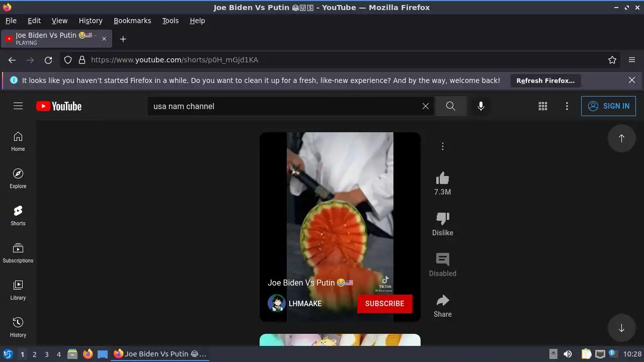This screenshot has height=362, width=644.
Task: Clear the search box text
Action: click(x=426, y=106)
